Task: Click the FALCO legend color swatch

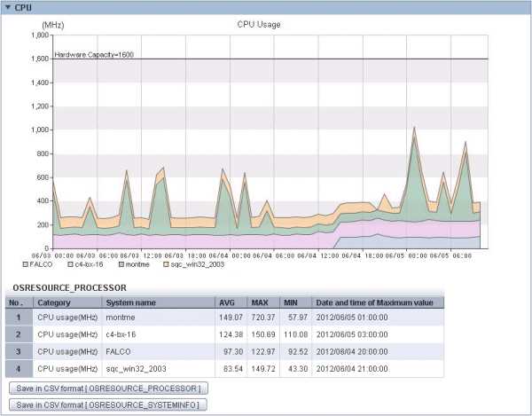Action: (25, 264)
